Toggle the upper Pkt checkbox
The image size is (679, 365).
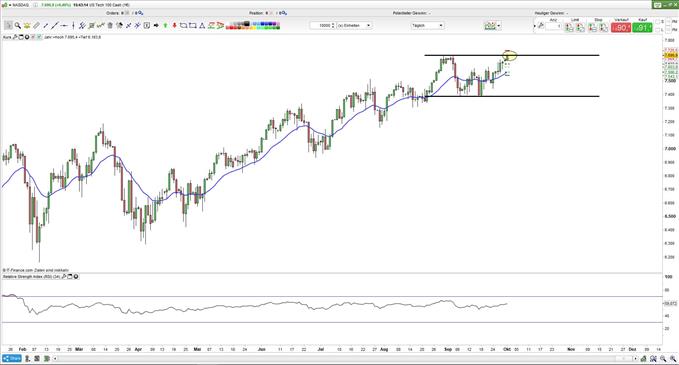tap(668, 21)
